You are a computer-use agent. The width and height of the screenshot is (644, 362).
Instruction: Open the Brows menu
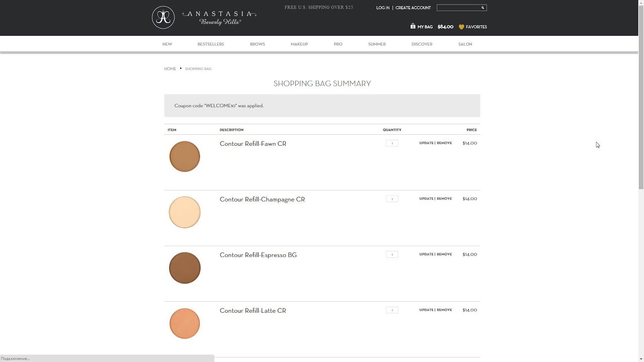pos(257,44)
